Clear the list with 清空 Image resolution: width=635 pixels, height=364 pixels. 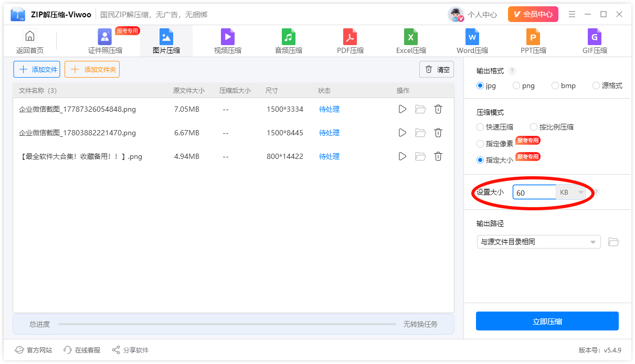pyautogui.click(x=437, y=69)
